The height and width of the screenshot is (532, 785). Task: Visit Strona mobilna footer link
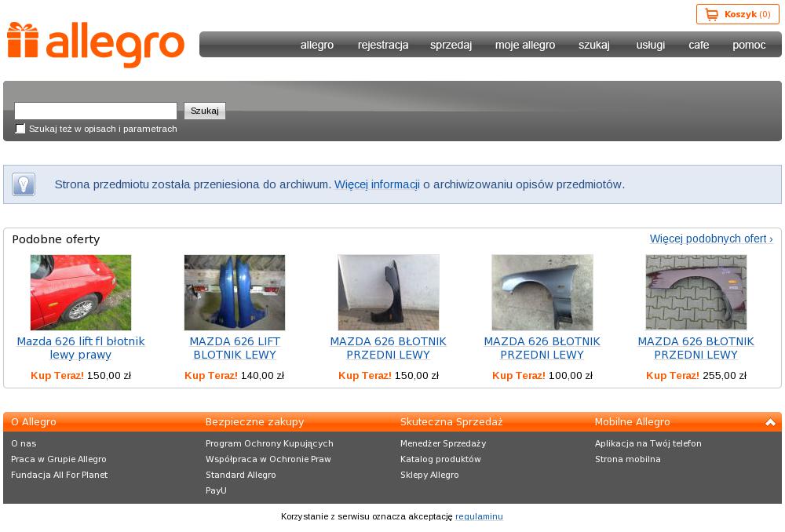click(628, 459)
